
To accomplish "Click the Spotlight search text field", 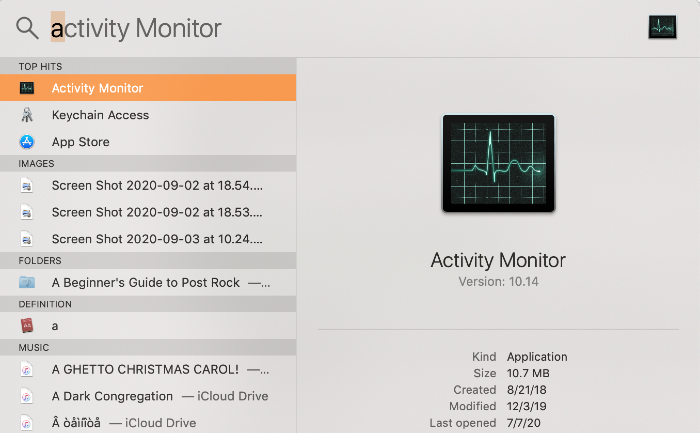I will point(344,28).
